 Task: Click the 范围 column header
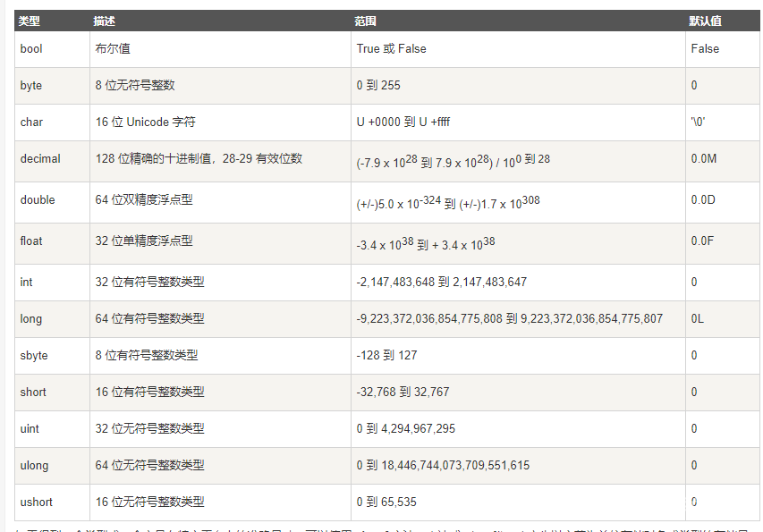click(365, 21)
